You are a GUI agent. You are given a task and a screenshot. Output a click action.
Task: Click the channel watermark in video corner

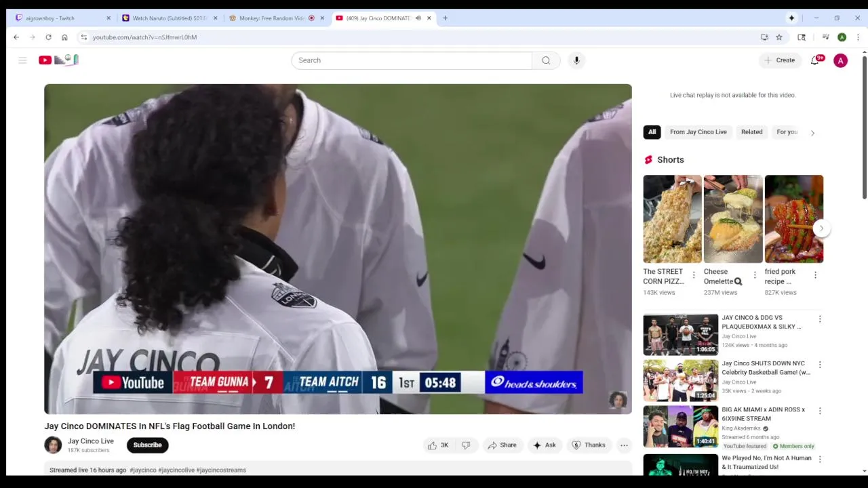point(617,399)
